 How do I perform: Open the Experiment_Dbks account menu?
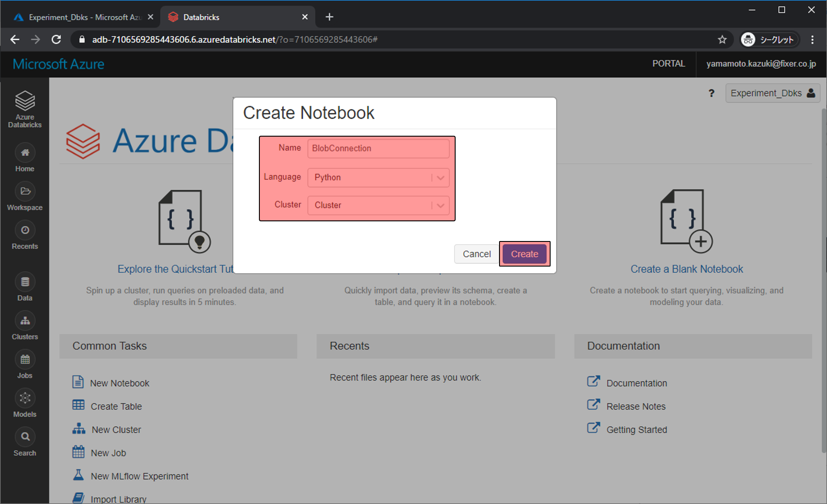(x=772, y=93)
